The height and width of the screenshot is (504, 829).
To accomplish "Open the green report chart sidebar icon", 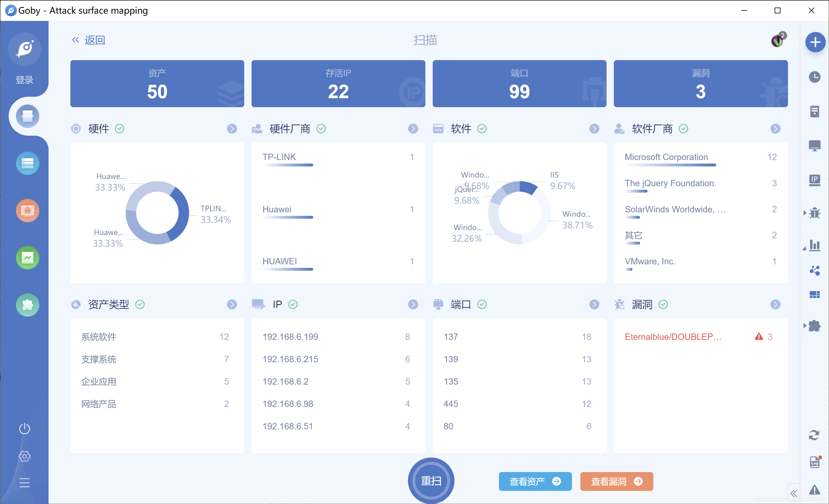I will (x=27, y=258).
